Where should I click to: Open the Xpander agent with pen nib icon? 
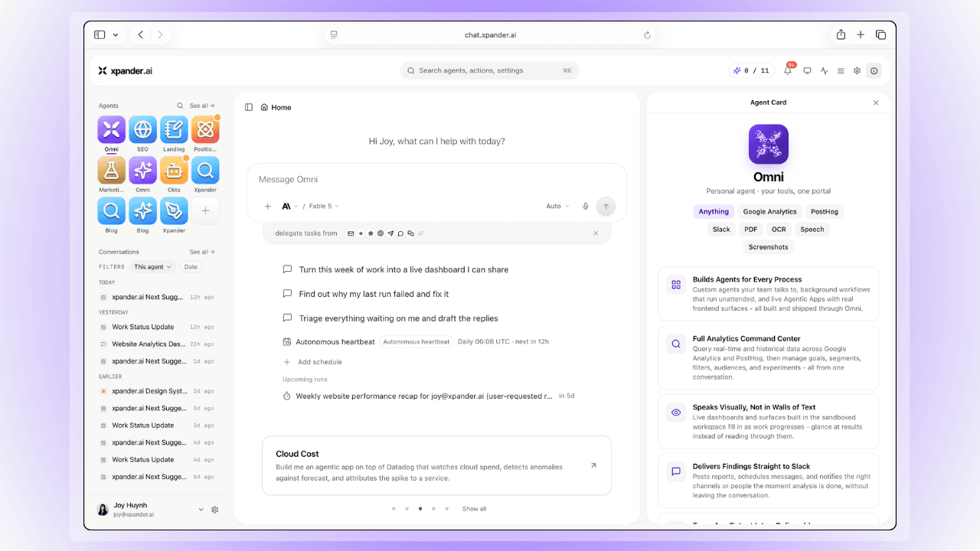pos(174,210)
